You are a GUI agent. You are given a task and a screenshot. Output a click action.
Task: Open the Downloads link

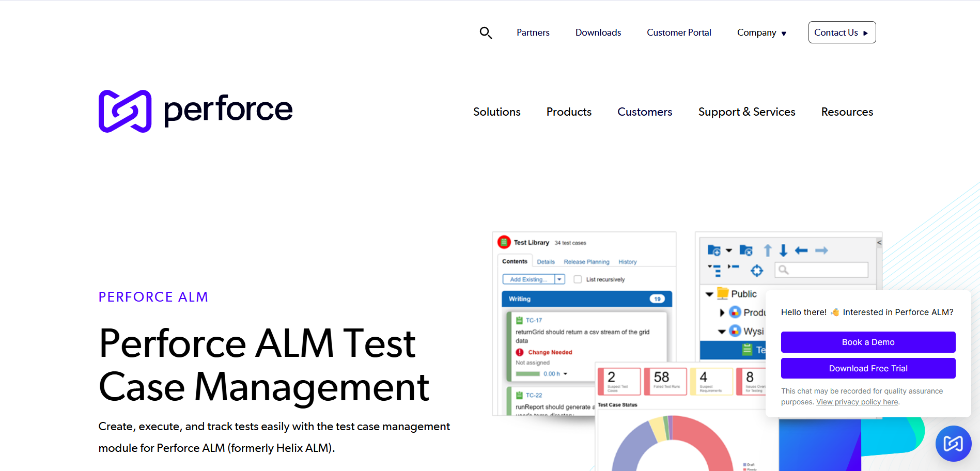tap(598, 33)
